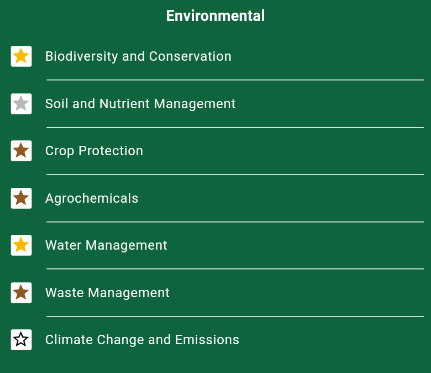Open the Biodiversity and Conservation item

pos(138,56)
